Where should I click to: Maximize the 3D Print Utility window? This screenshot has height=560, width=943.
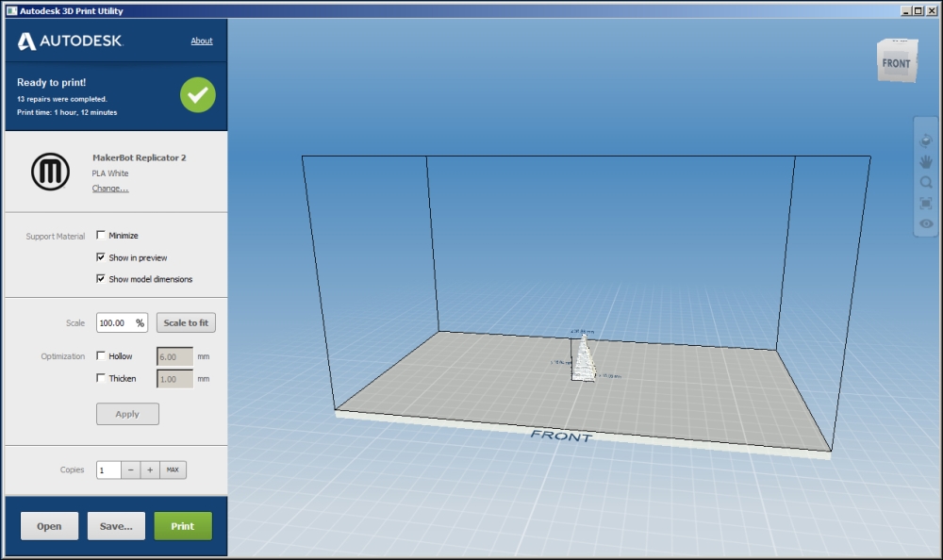(x=918, y=10)
